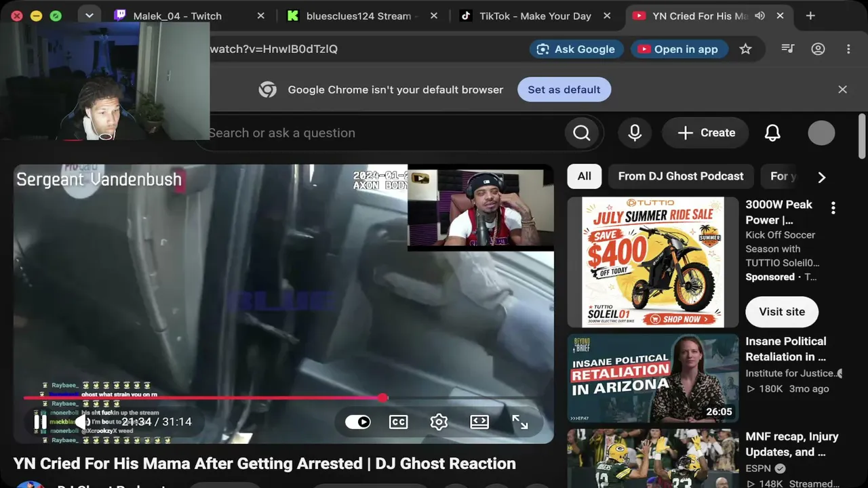Mute the video volume speaker icon
The width and height of the screenshot is (868, 488).
pyautogui.click(x=82, y=422)
